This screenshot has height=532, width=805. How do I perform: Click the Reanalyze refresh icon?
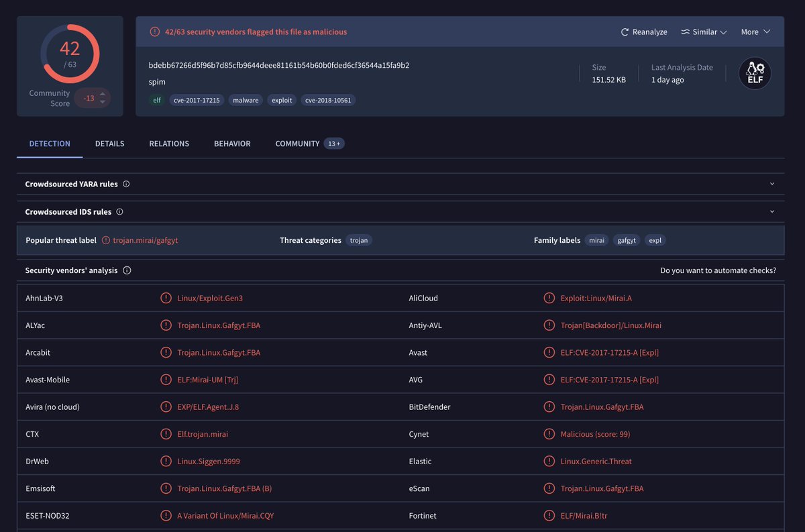click(x=625, y=32)
